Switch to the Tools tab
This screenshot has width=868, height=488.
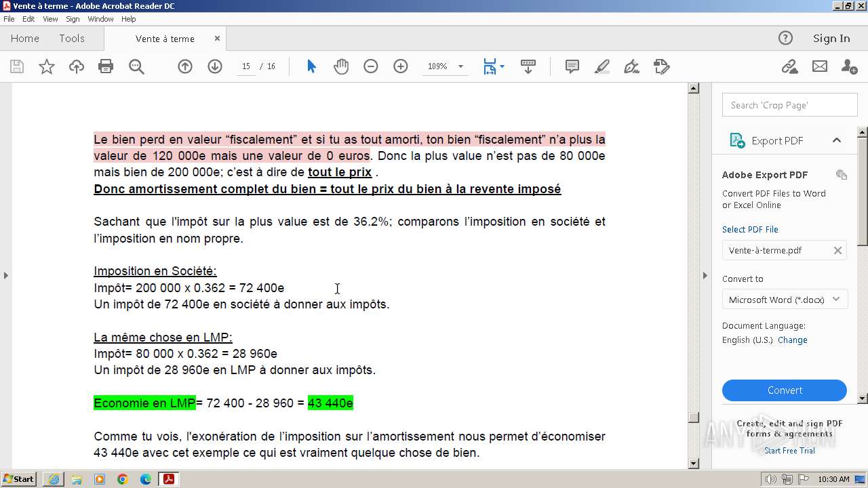pos(72,39)
